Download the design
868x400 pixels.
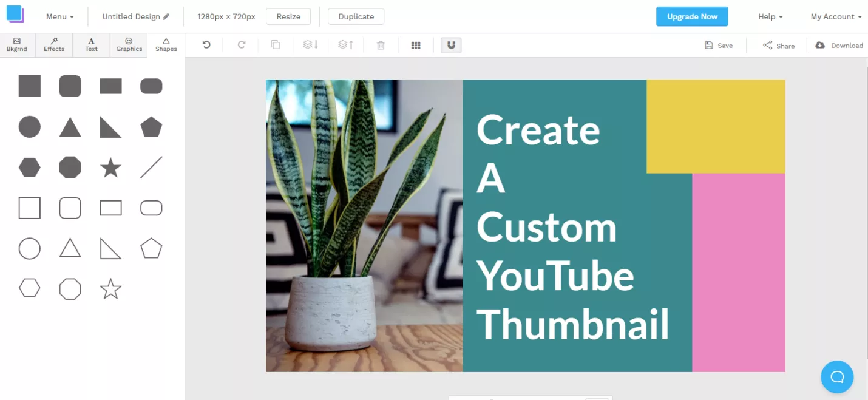coord(839,45)
